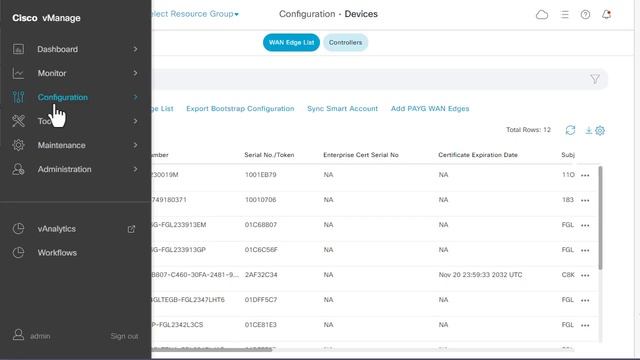Screen dimensions: 640x360
Task: Click Add PAYG WAN Edges link
Action: [x=430, y=109]
